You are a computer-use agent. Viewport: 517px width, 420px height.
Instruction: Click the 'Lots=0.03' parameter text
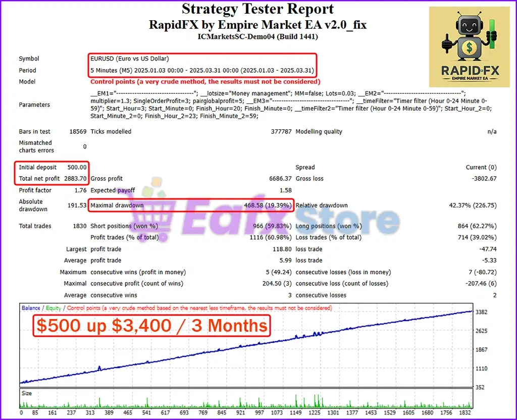pyautogui.click(x=341, y=93)
